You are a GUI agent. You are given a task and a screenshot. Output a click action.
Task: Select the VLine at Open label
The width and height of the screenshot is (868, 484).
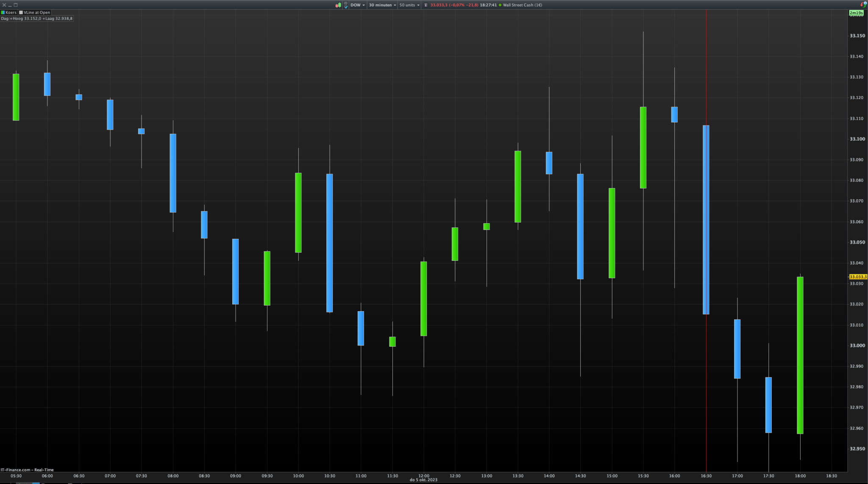(x=37, y=12)
